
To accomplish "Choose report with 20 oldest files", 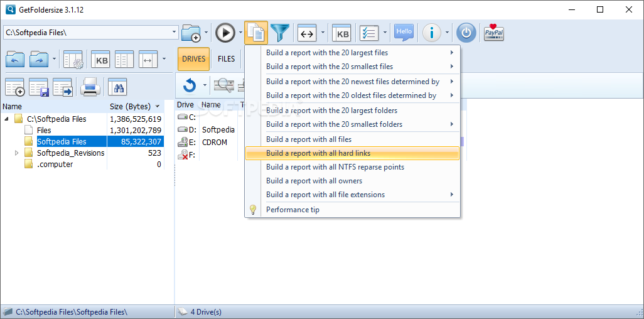I will click(352, 95).
